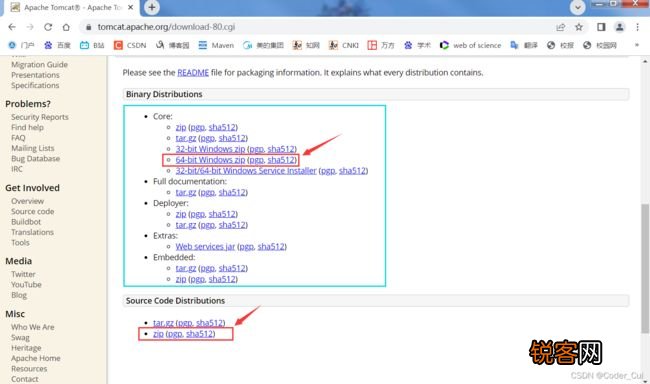Click the browser forward arrow

[30, 27]
